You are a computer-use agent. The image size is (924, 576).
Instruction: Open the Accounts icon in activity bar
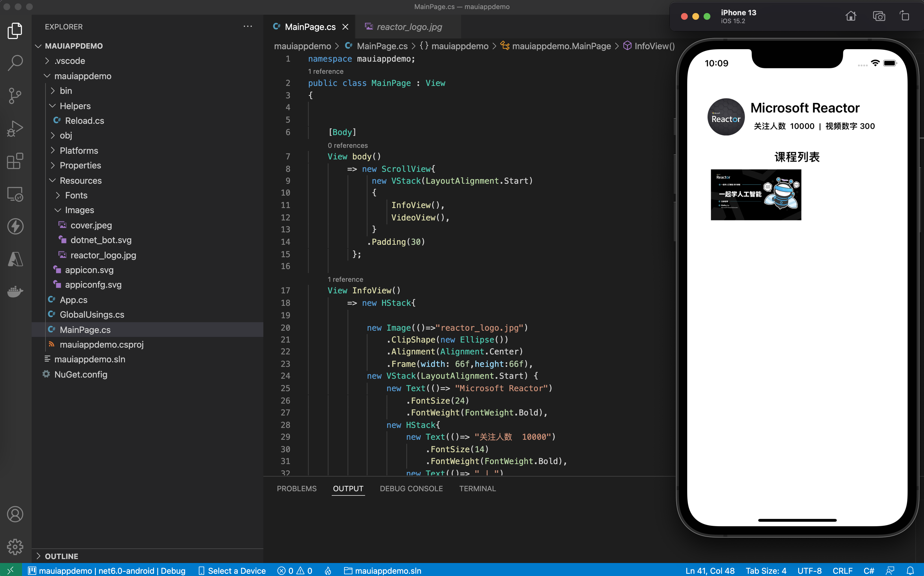(x=15, y=514)
